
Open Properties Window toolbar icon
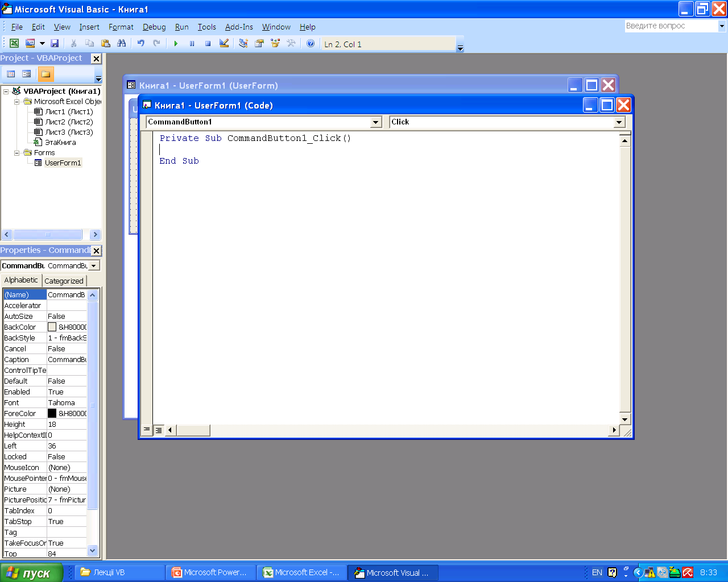click(x=259, y=43)
